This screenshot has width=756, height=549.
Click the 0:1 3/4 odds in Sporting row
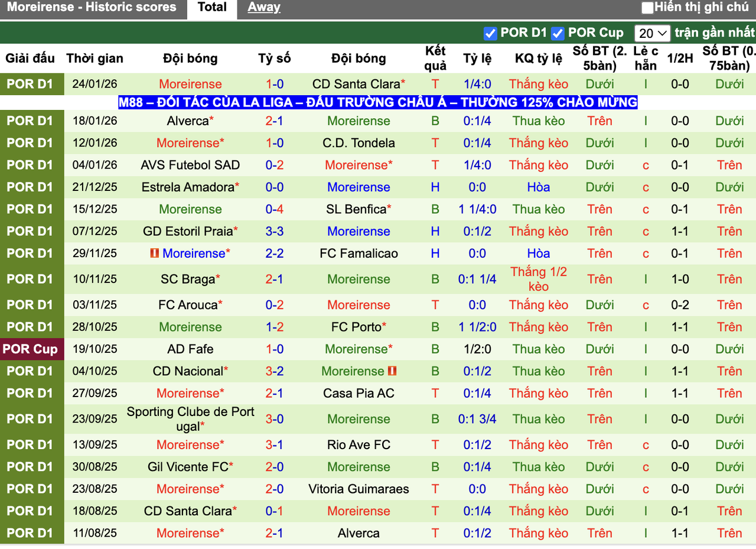pos(477,419)
